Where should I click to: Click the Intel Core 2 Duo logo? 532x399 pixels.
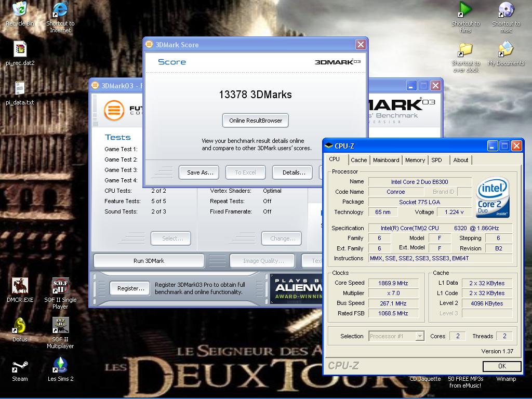click(x=493, y=197)
